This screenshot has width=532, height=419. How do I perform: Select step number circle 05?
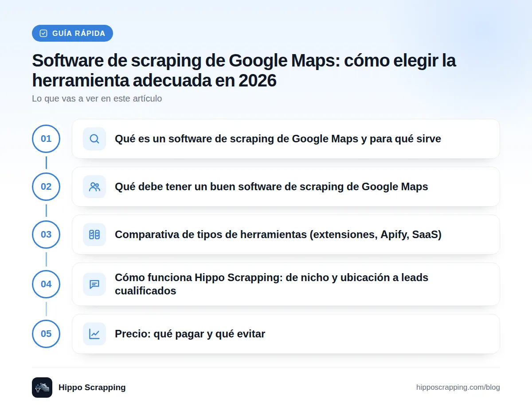pyautogui.click(x=46, y=334)
